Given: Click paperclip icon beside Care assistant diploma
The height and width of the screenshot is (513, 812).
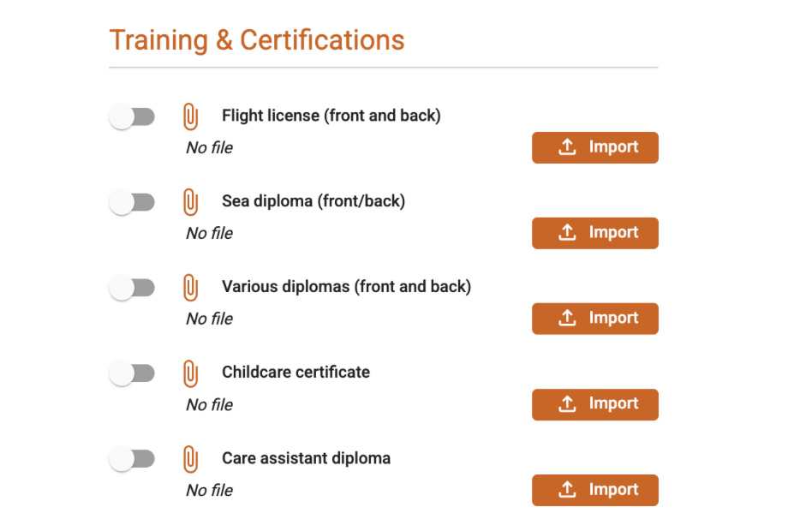Looking at the screenshot, I should coord(190,459).
